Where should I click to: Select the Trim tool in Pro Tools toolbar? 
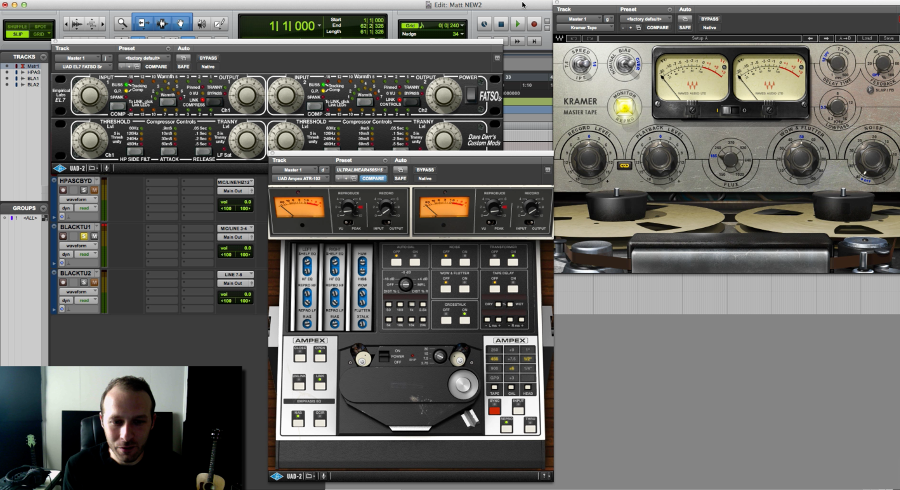(x=142, y=24)
